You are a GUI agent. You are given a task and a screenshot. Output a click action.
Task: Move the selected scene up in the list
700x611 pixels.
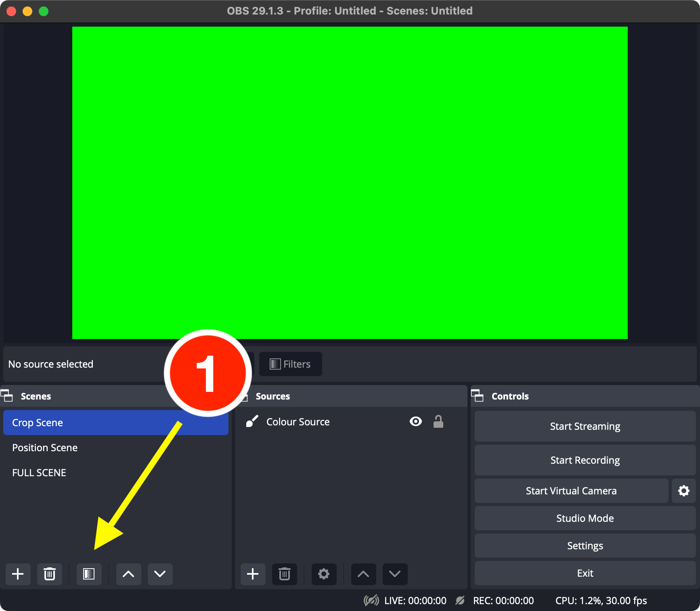click(x=128, y=574)
